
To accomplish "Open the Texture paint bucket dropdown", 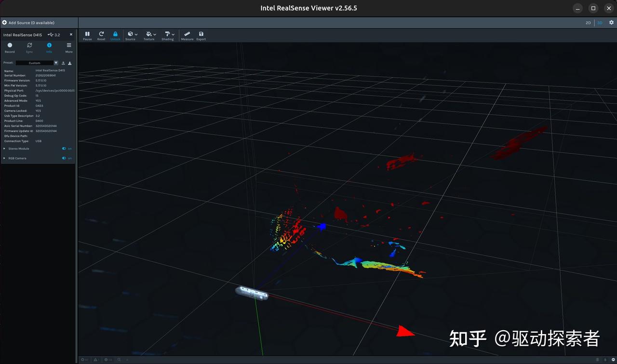I will point(150,36).
